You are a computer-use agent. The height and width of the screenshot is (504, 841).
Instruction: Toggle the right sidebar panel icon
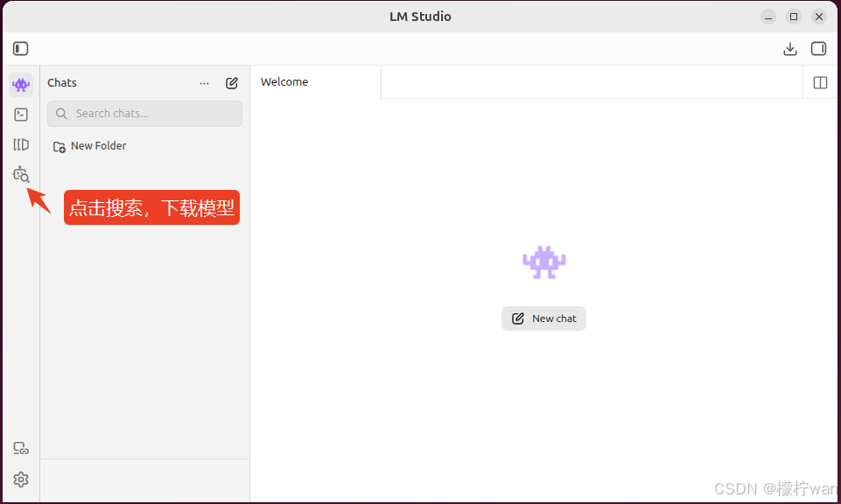[x=818, y=49]
